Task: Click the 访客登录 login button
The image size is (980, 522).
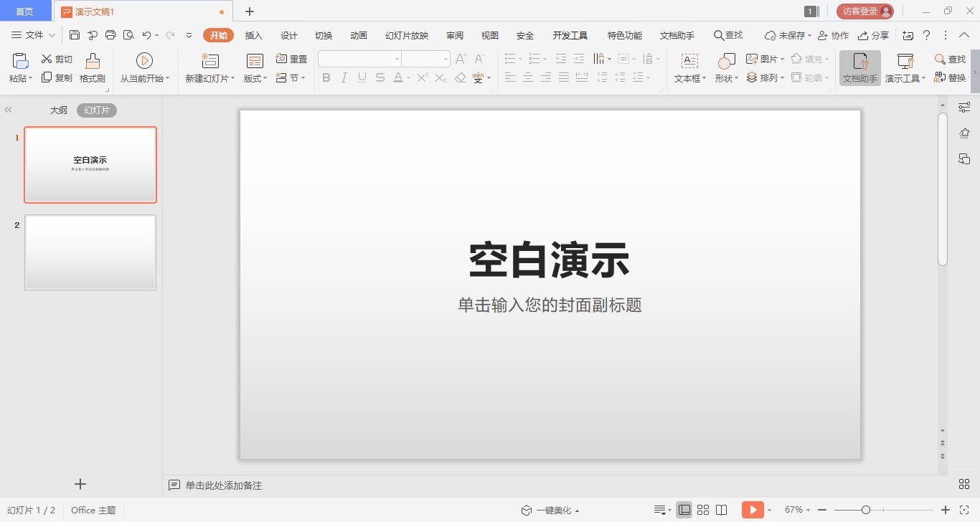Action: click(864, 11)
